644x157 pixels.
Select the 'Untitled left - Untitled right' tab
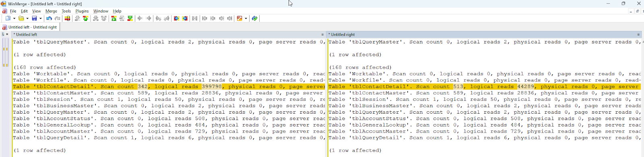[31, 27]
